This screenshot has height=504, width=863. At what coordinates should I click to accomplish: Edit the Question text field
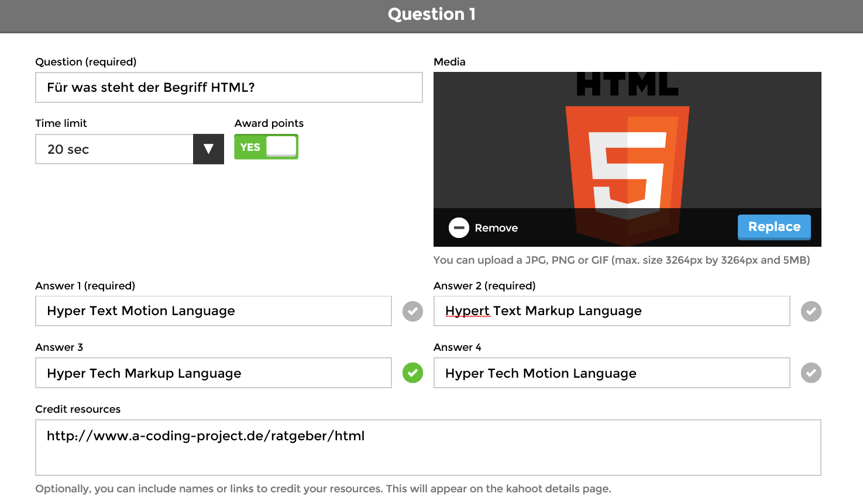click(229, 88)
